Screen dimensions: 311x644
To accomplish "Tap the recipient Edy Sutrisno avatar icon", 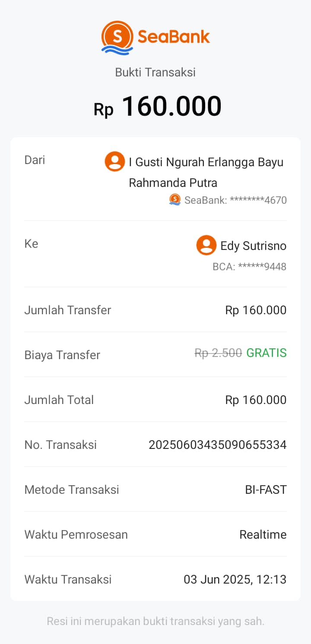I will (x=206, y=245).
